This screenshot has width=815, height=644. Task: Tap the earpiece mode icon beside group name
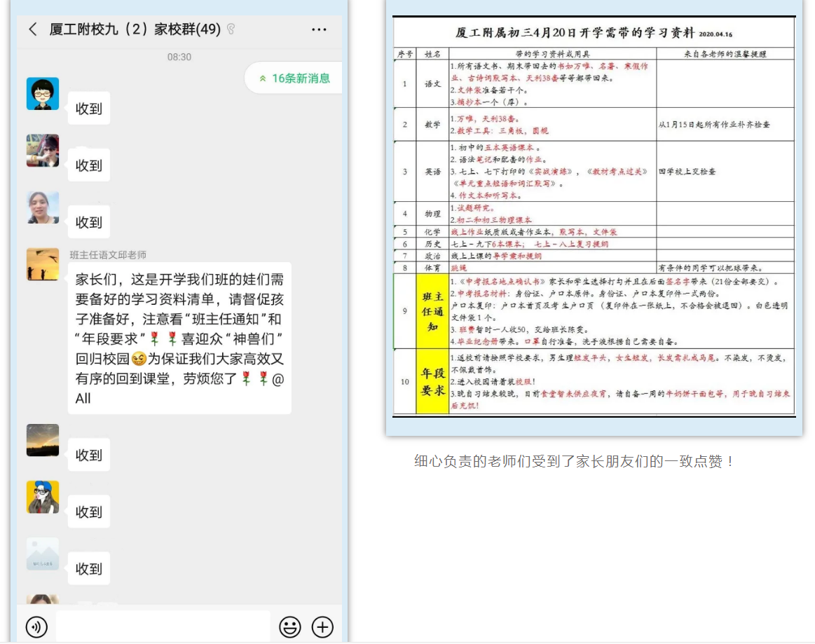coord(231,29)
